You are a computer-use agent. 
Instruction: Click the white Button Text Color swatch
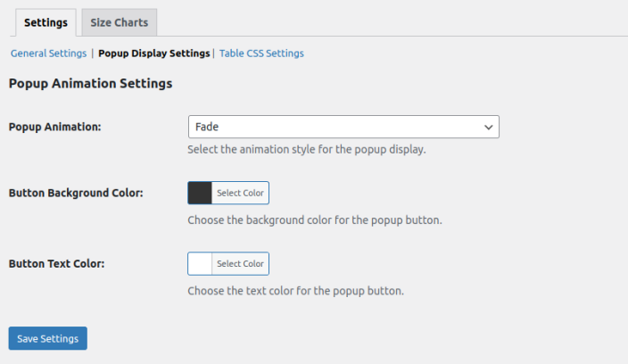(200, 264)
